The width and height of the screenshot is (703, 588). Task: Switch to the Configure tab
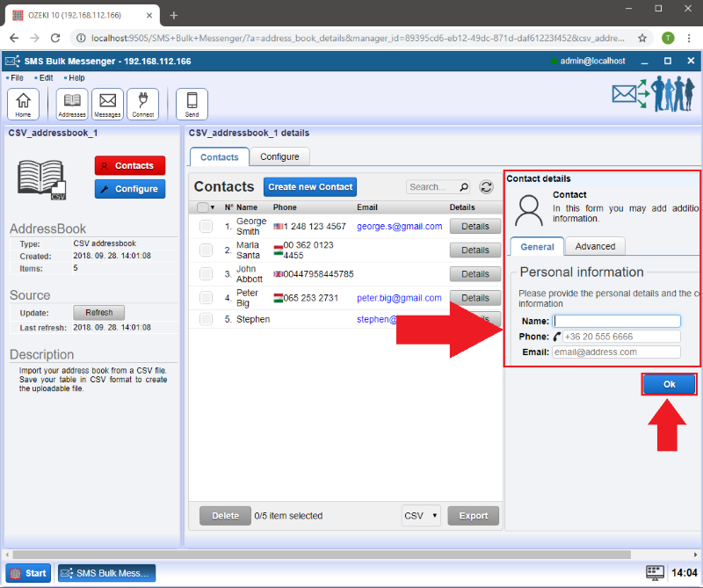(x=279, y=156)
